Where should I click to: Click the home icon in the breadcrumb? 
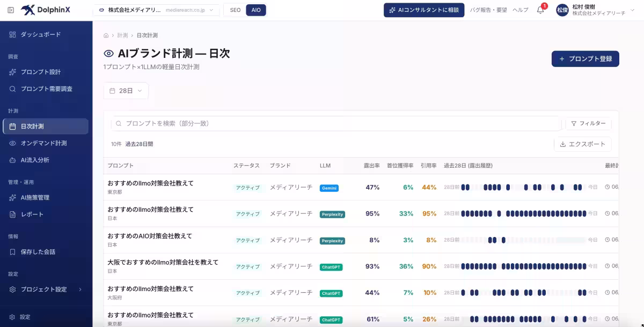click(x=106, y=35)
